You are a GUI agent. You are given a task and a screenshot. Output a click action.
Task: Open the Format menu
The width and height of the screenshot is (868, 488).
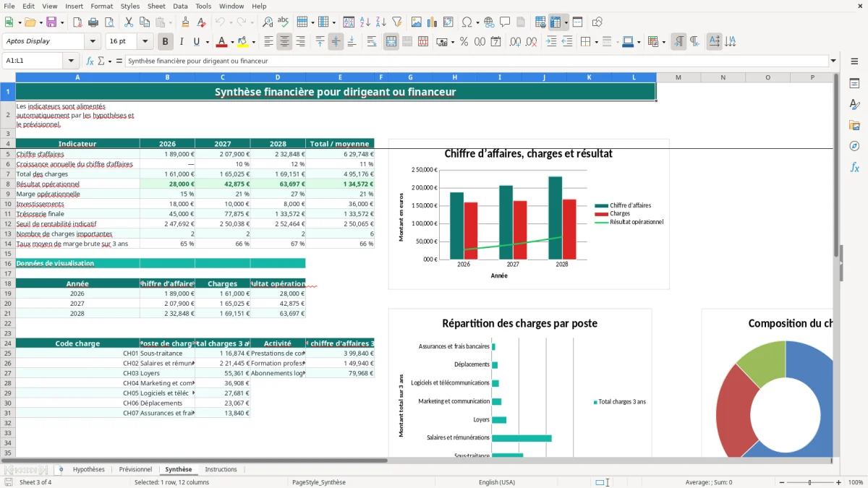(x=102, y=6)
